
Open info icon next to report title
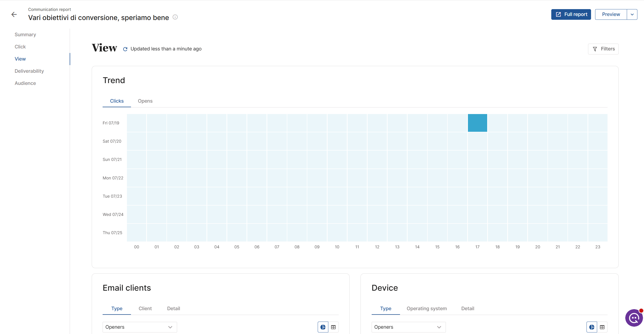pyautogui.click(x=175, y=17)
